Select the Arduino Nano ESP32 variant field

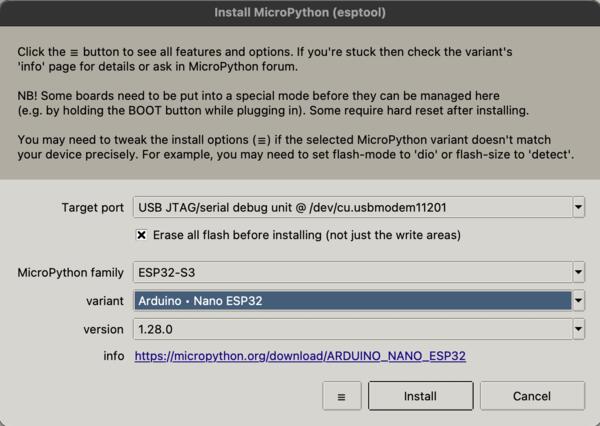352,300
